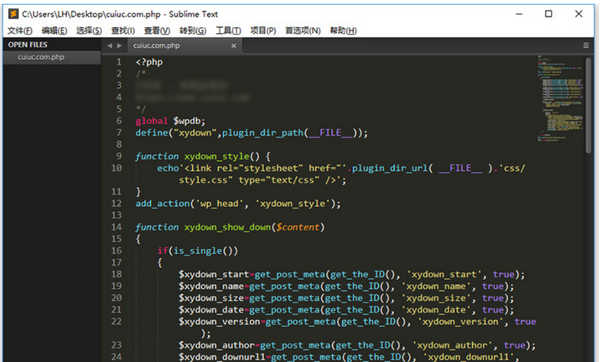Click $xydown_version variable on line 22
This screenshot has height=362, width=600.
click(219, 321)
